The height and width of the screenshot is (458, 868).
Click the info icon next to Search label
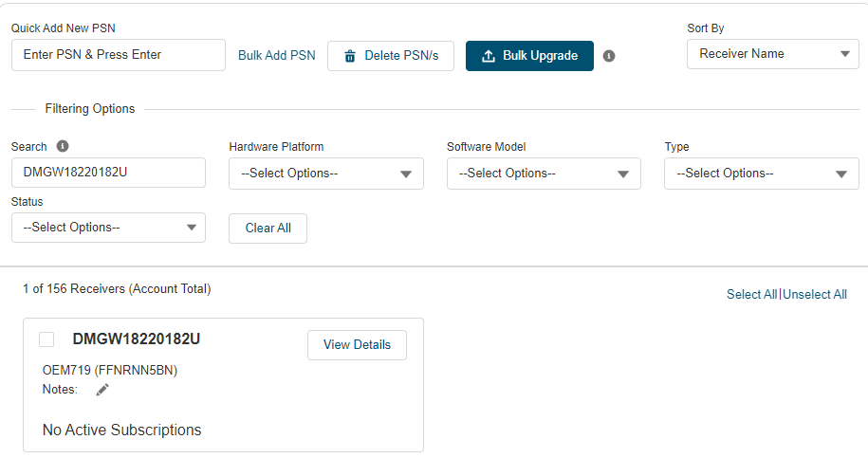(63, 146)
